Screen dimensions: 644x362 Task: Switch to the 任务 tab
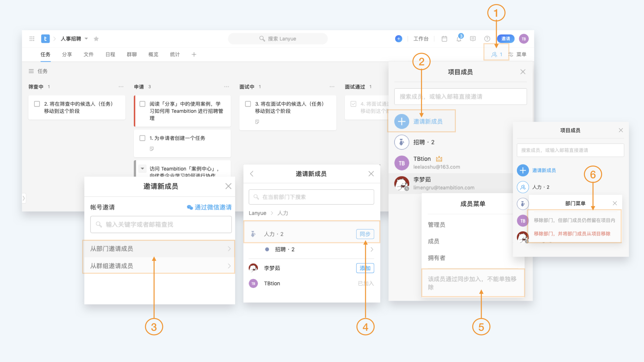[x=46, y=55]
